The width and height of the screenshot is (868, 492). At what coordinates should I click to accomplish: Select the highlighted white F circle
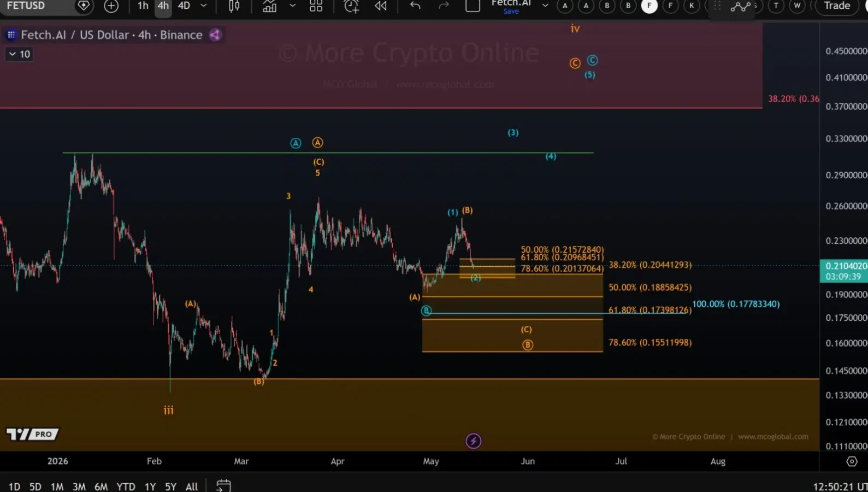[x=649, y=6]
